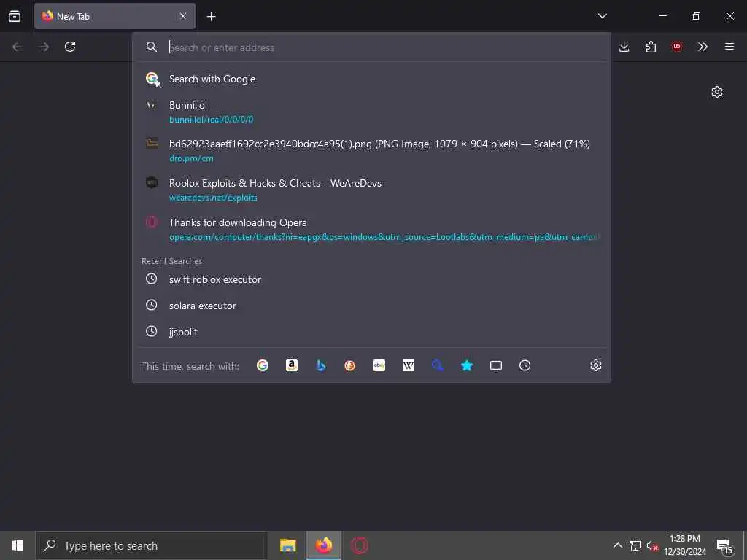The image size is (747, 560).
Task: Open wearedevs.net/exploits URL
Action: (x=213, y=198)
